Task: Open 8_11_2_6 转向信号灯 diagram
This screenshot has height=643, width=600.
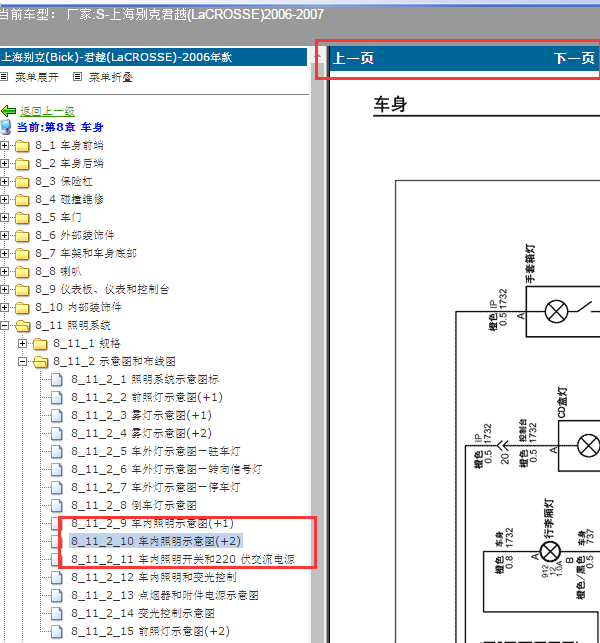Action: coord(167,470)
